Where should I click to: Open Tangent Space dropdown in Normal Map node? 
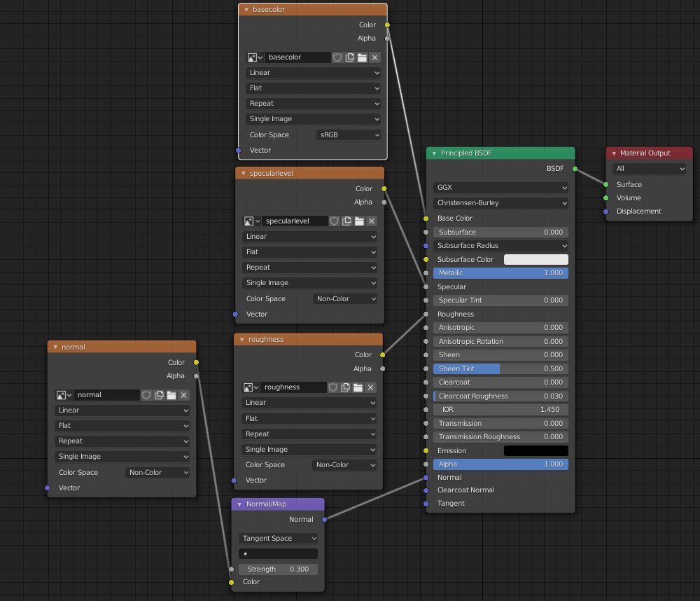click(x=278, y=539)
